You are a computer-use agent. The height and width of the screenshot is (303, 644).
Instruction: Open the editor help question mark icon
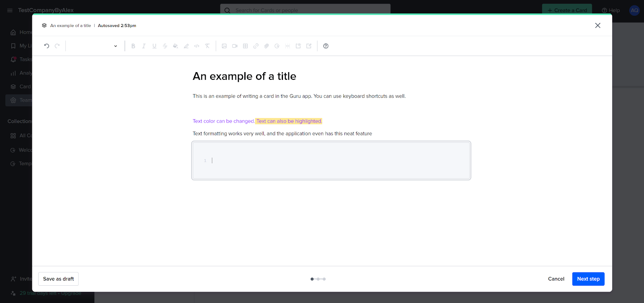[326, 46]
